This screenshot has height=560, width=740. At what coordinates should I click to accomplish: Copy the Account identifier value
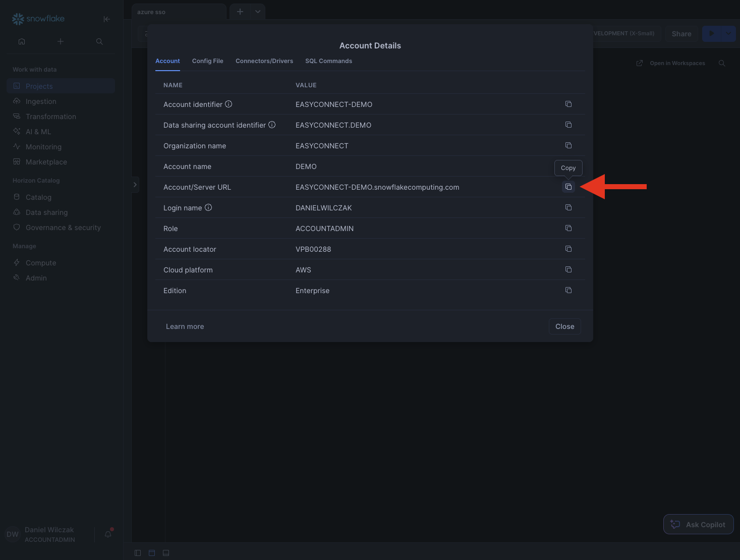tap(568, 104)
